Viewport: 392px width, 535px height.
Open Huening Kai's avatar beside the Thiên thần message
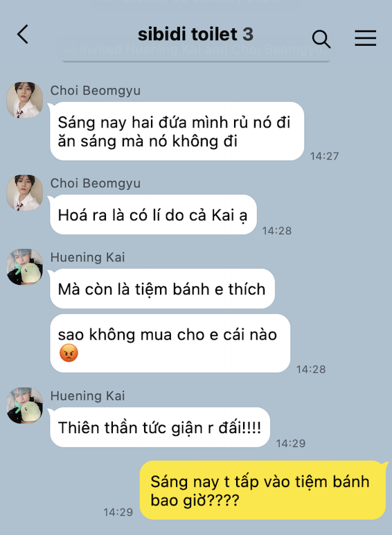(24, 405)
